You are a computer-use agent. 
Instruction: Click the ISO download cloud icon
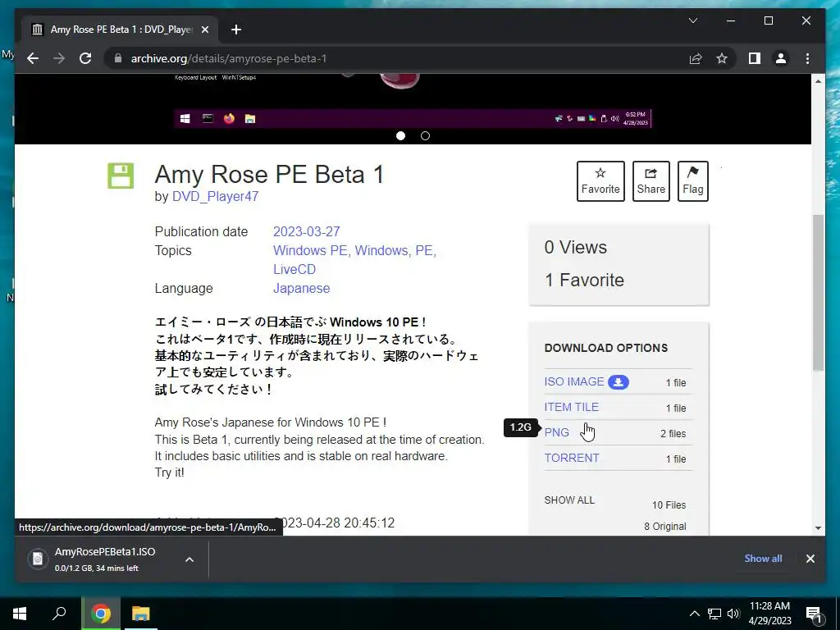[619, 382]
